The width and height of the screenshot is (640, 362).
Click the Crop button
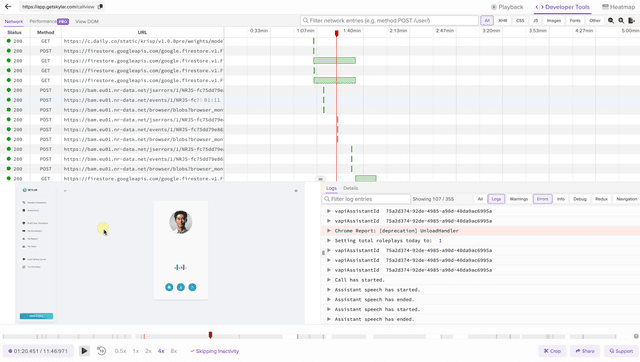pos(552,351)
